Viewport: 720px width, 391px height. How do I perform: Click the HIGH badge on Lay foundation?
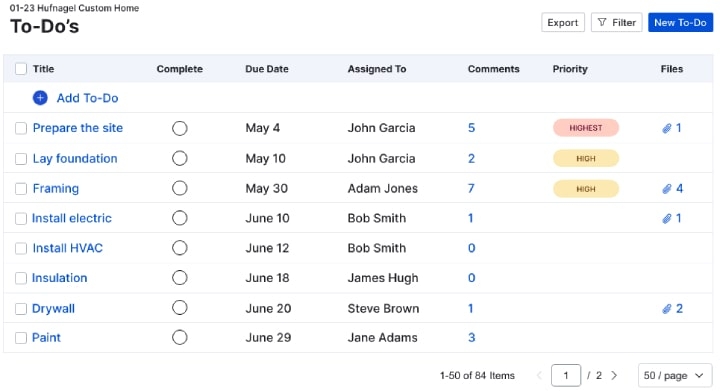click(x=586, y=158)
